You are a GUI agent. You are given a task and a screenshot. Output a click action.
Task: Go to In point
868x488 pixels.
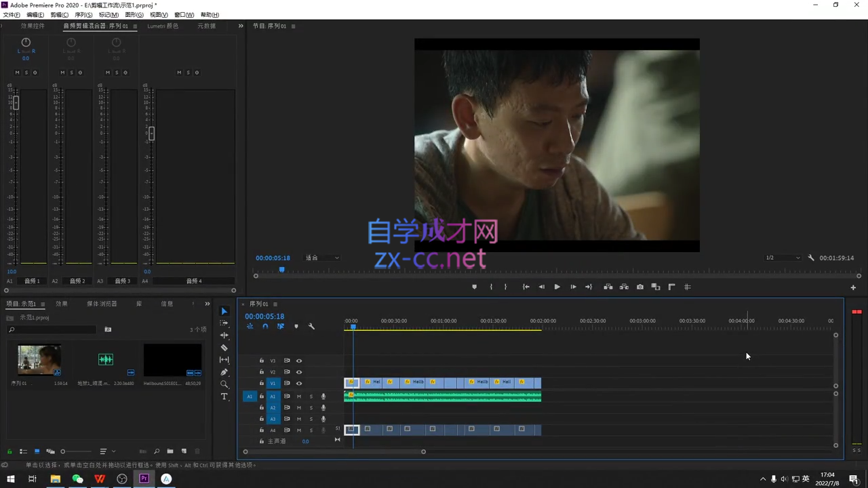pyautogui.click(x=526, y=287)
